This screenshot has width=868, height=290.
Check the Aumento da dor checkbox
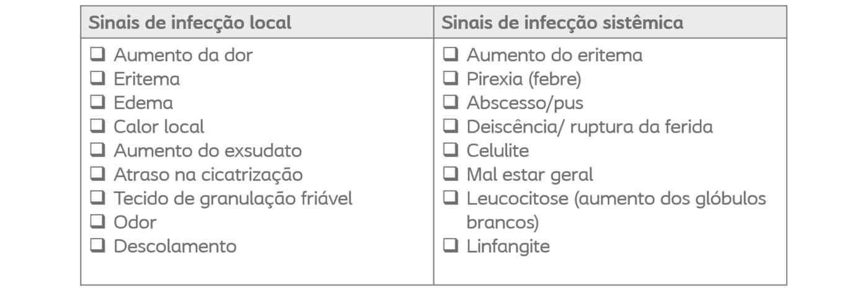pyautogui.click(x=97, y=55)
